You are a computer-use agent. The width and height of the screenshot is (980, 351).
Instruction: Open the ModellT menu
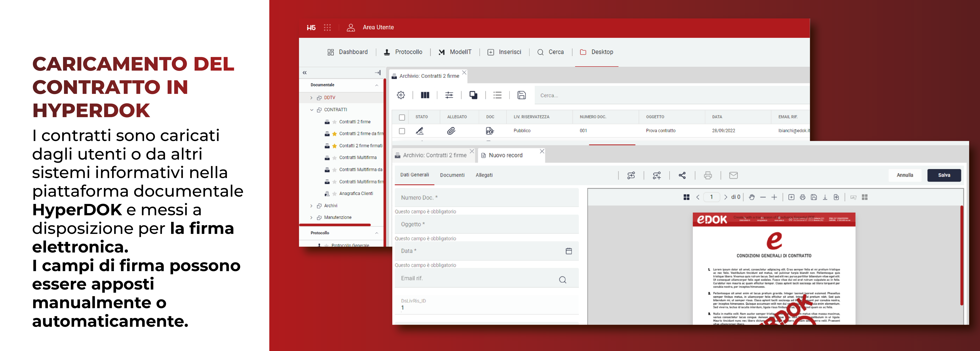(x=455, y=52)
